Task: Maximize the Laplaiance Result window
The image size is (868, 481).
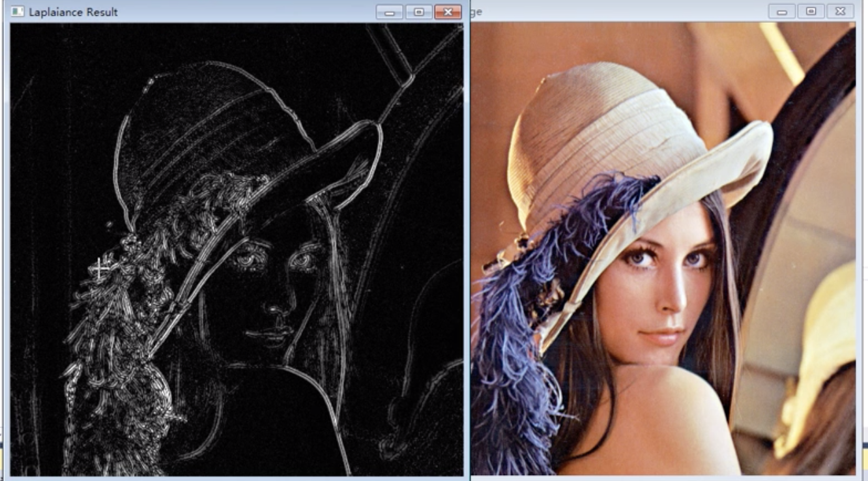Action: (x=419, y=12)
